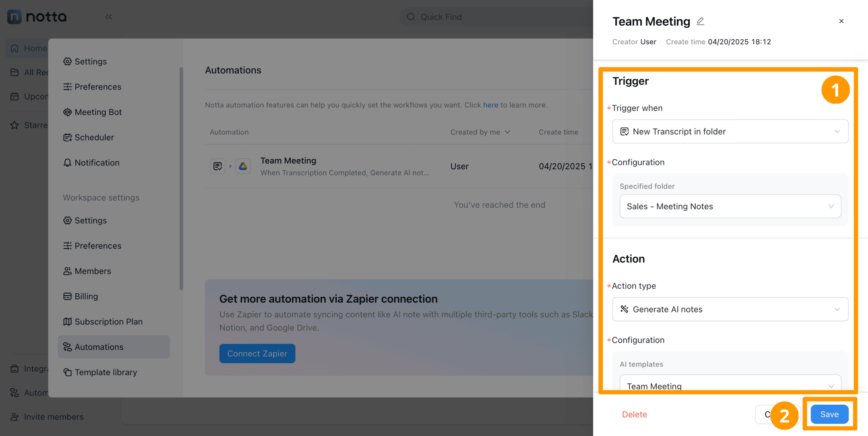Image resolution: width=868 pixels, height=436 pixels.
Task: Open workspace Settings under Workspace settings
Action: coord(85,220)
